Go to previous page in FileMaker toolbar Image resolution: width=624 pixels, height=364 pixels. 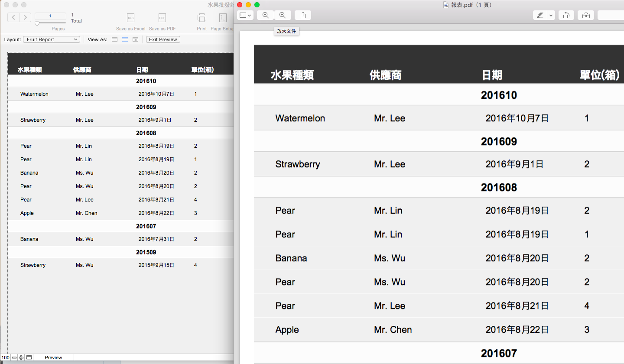coord(13,17)
